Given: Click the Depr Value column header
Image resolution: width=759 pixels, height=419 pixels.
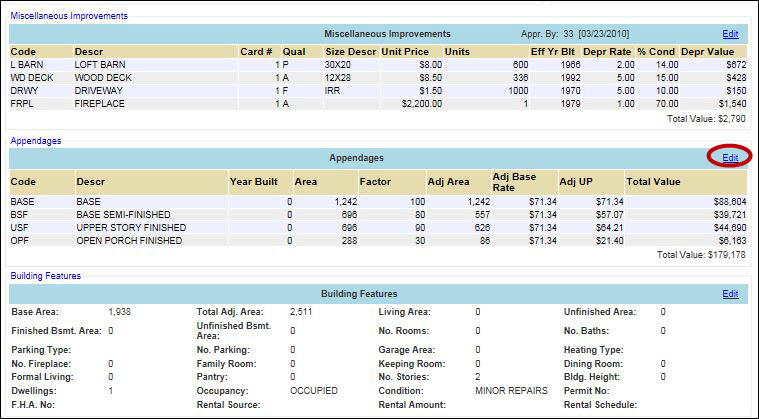Looking at the screenshot, I should (x=708, y=51).
